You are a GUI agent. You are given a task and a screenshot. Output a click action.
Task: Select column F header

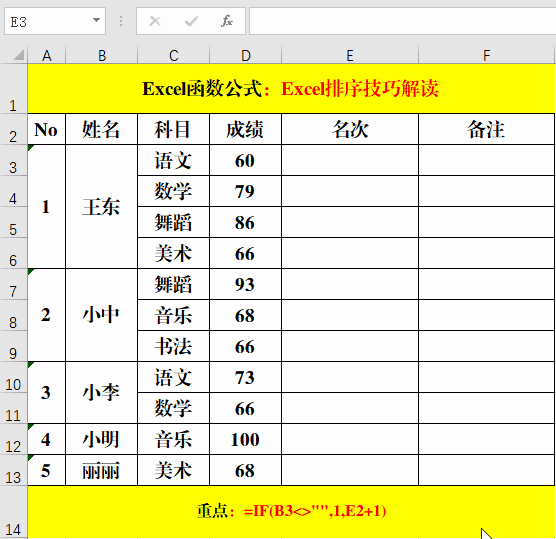[486, 55]
